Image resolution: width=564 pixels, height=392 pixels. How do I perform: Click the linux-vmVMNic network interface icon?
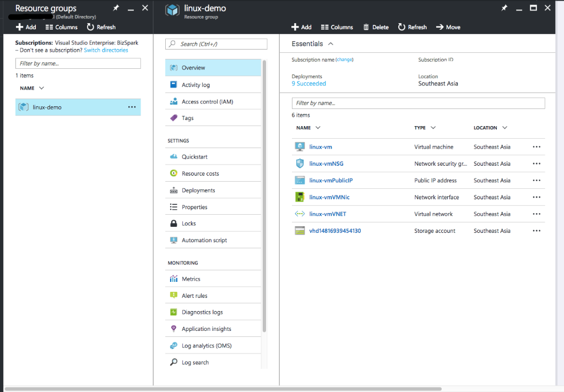point(300,197)
